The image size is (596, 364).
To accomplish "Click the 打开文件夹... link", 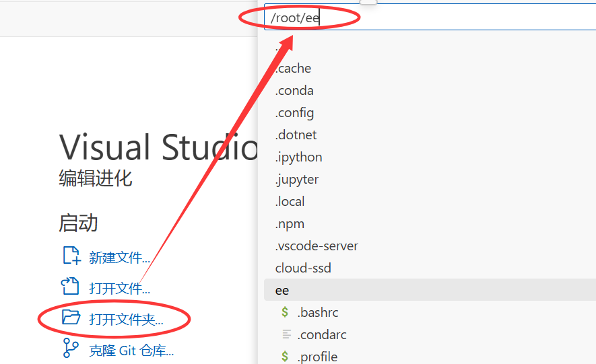I will pyautogui.click(x=126, y=319).
